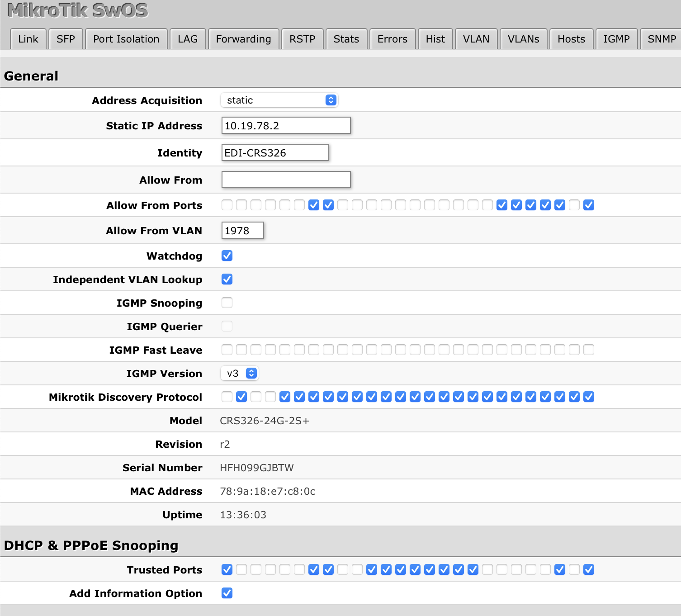Open the Forwarding tab
The image size is (681, 616).
pos(243,39)
